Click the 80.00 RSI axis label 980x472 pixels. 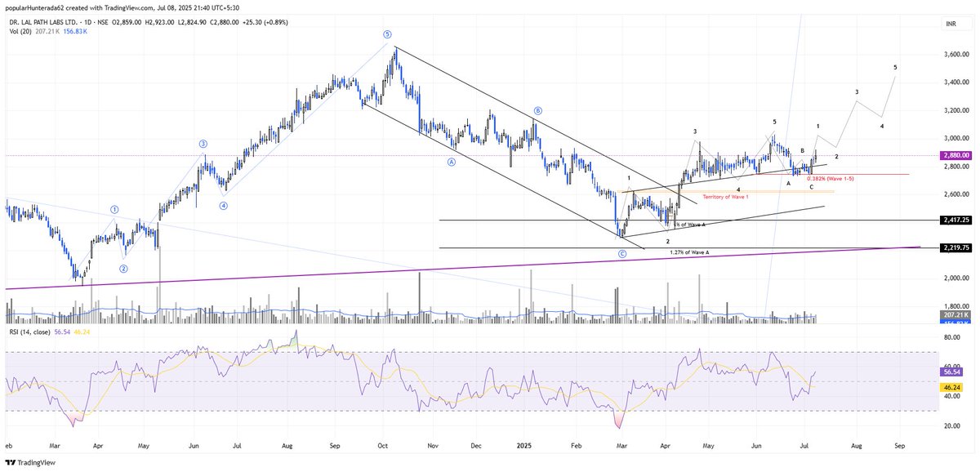tap(951, 336)
